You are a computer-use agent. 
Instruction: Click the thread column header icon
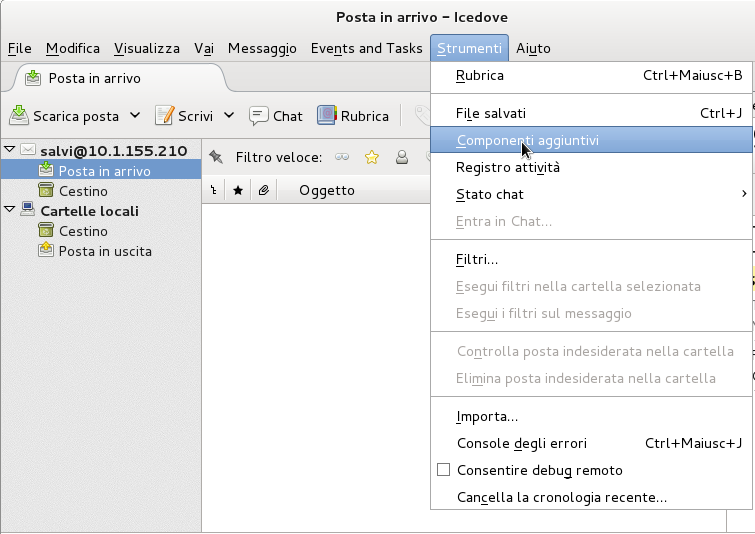[213, 191]
